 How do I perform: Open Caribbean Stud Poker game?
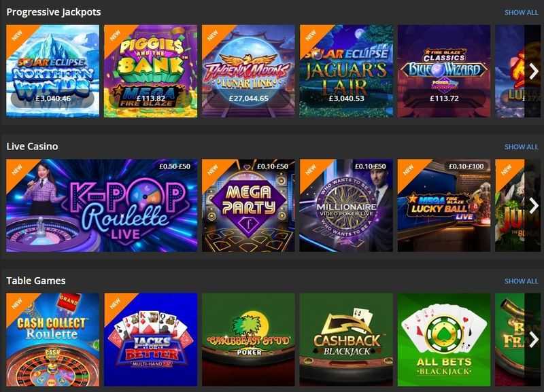pos(248,340)
